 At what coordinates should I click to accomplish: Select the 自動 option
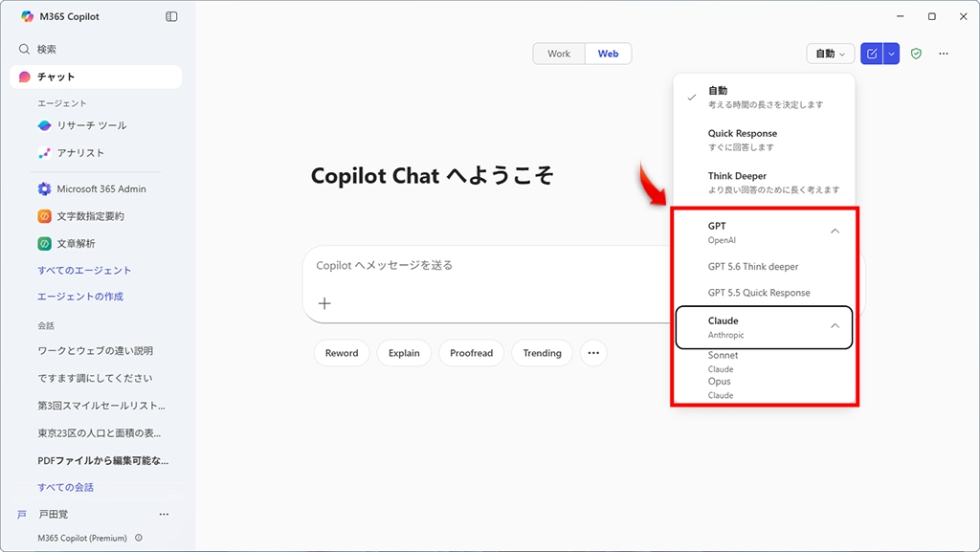click(x=764, y=97)
